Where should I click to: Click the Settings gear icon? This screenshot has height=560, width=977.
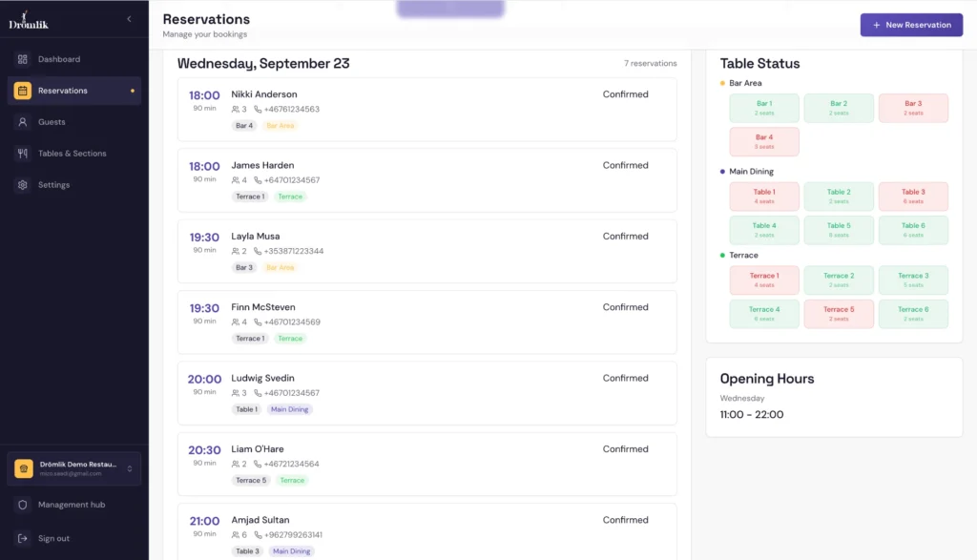[23, 185]
